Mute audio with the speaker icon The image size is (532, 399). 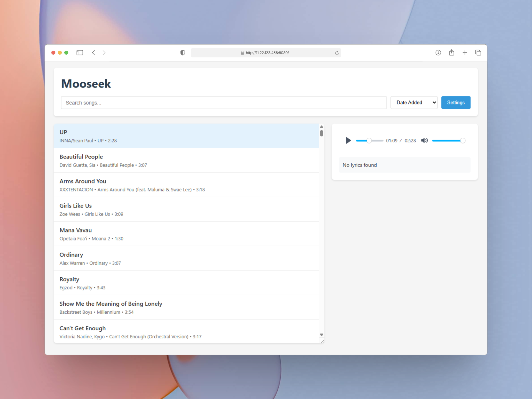pos(424,140)
